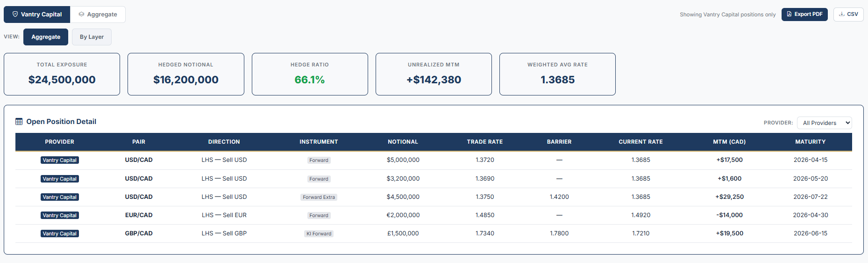Screen dimensions: 868x263
Task: Select the Vantry Capital tab
Action: coord(37,15)
